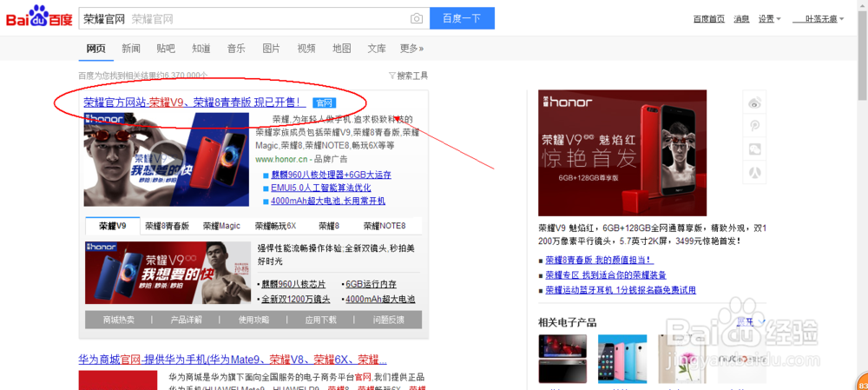Click the third share icon on sidebar
The image size is (868, 390).
pos(754,149)
